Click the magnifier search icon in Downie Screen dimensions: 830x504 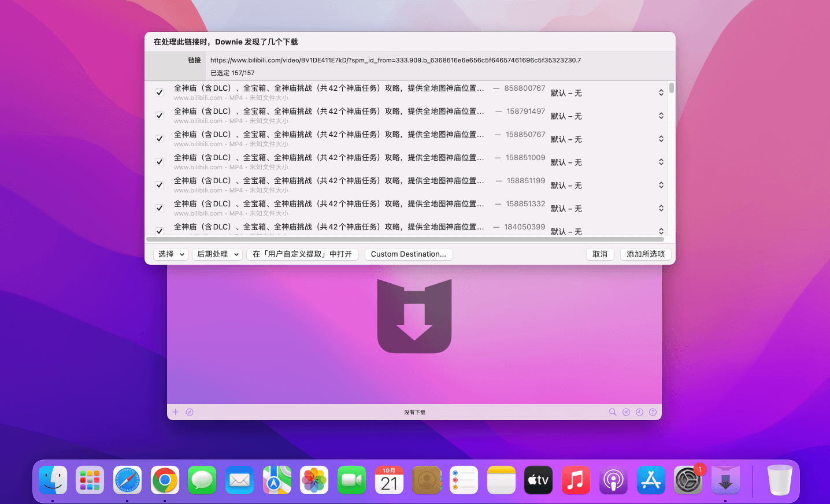click(x=613, y=412)
